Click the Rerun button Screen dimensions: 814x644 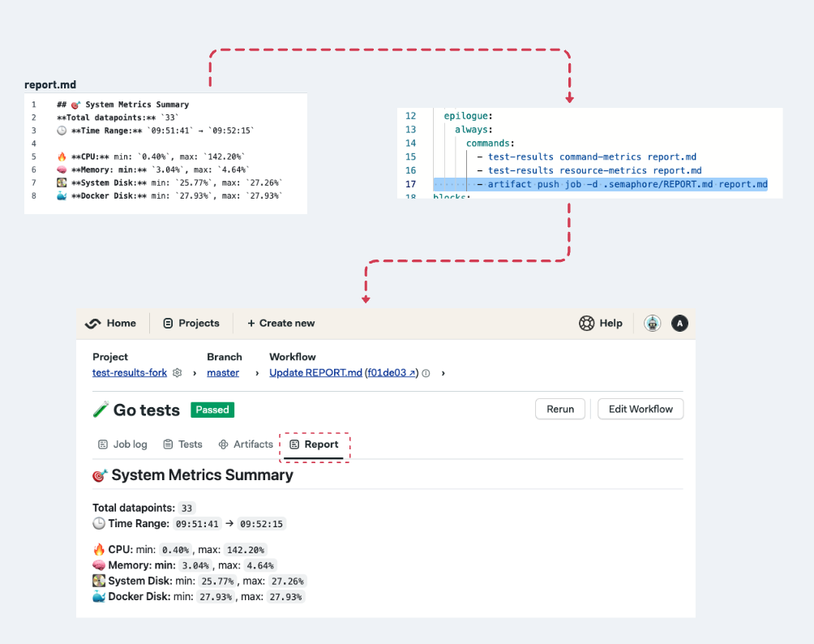560,409
